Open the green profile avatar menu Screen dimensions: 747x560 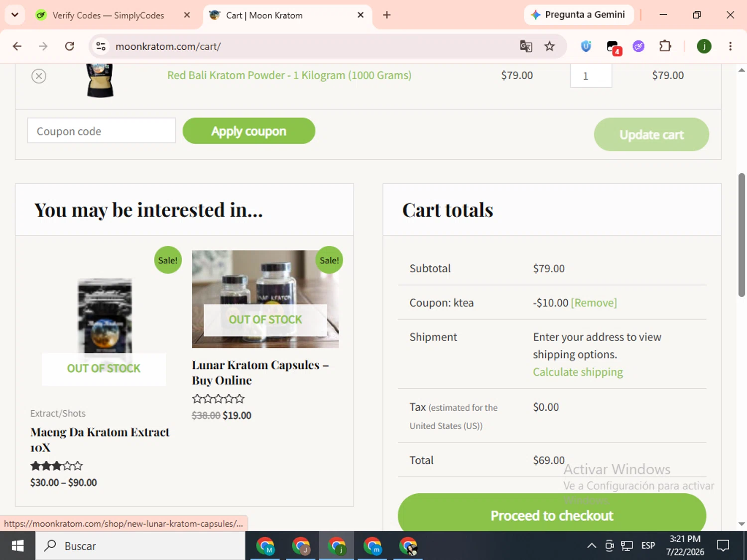coord(704,46)
